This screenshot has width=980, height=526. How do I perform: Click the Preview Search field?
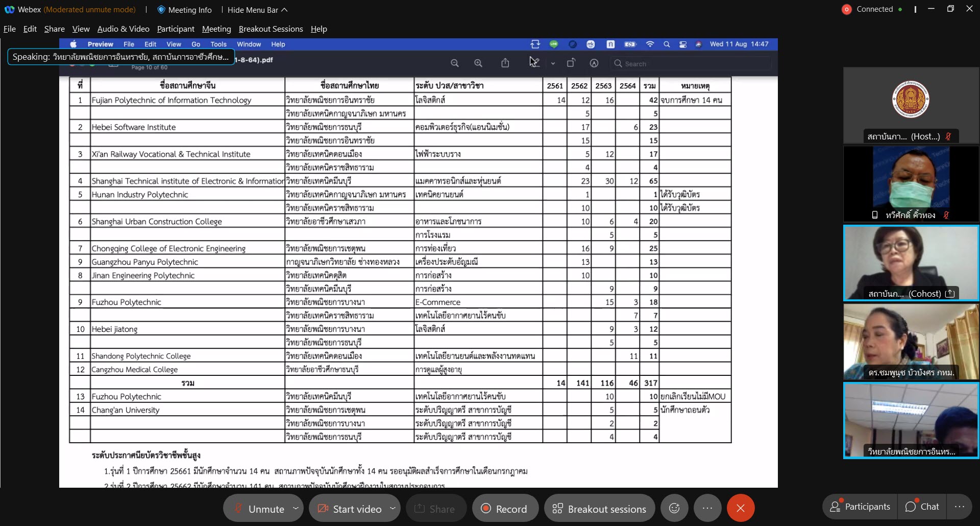692,64
